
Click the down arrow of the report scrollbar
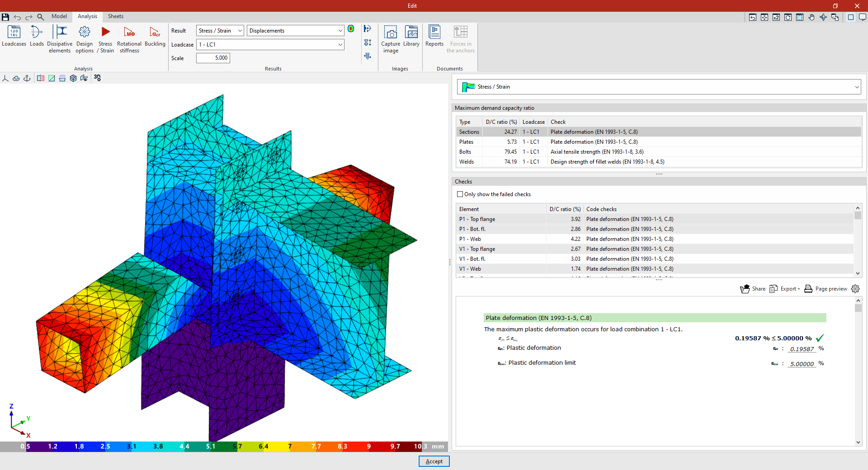(858, 442)
